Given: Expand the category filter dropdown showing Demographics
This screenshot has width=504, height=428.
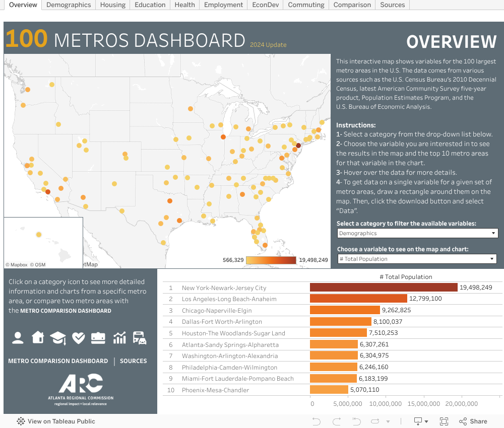Looking at the screenshot, I should point(417,233).
